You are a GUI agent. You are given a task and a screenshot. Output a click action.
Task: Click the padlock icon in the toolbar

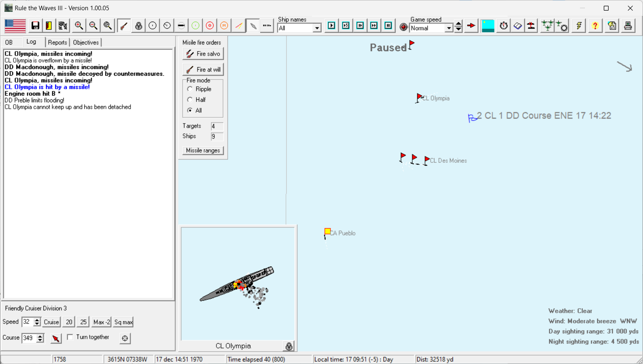click(x=139, y=26)
